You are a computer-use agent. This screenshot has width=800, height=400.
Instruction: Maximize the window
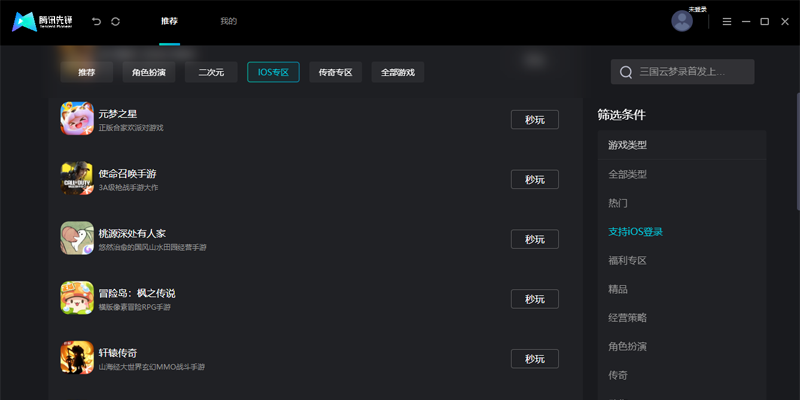[764, 21]
